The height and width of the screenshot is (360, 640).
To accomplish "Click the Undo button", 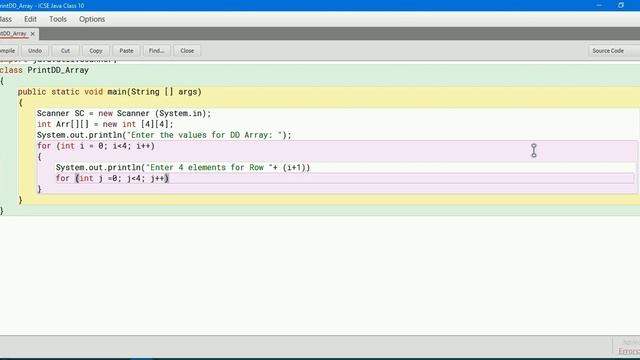I will 35,51.
